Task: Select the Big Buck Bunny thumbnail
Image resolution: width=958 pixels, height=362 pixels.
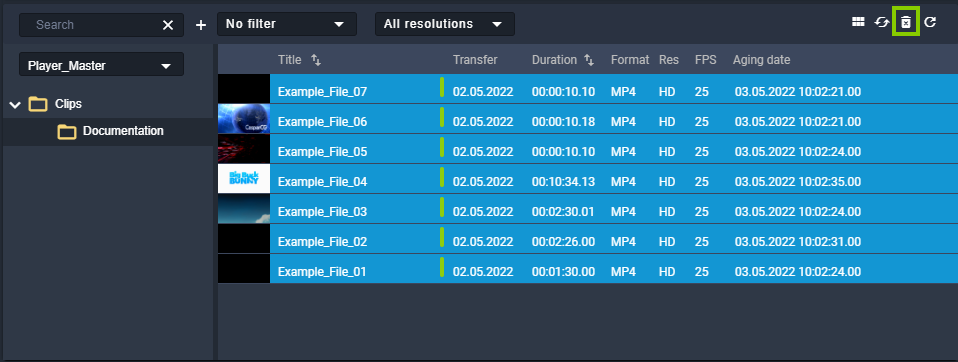Action: point(244,179)
